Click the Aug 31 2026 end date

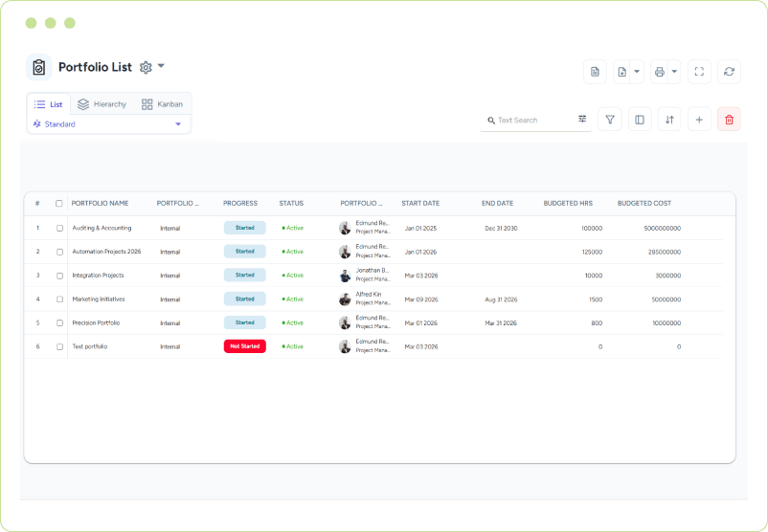tap(501, 299)
